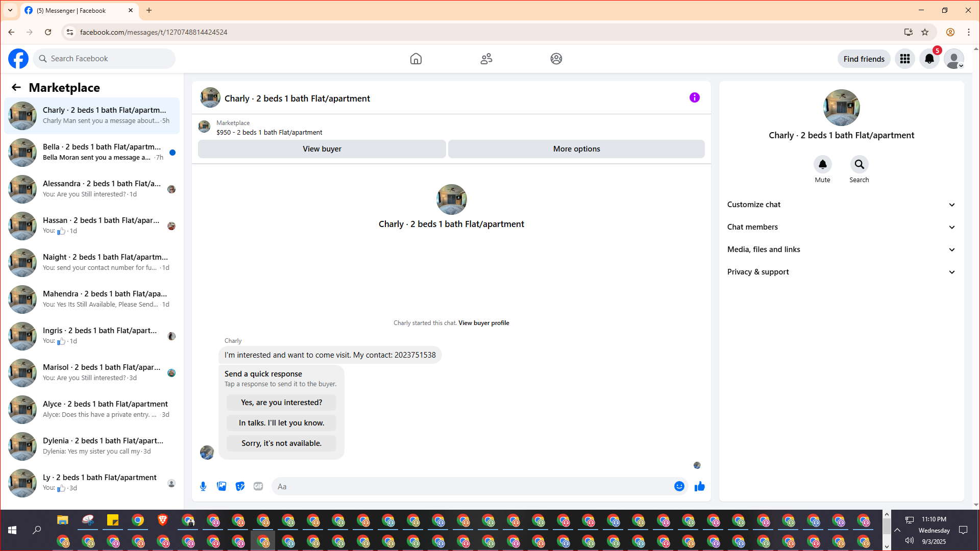Open the Friends icon in top navigation
980x551 pixels.
tap(486, 59)
